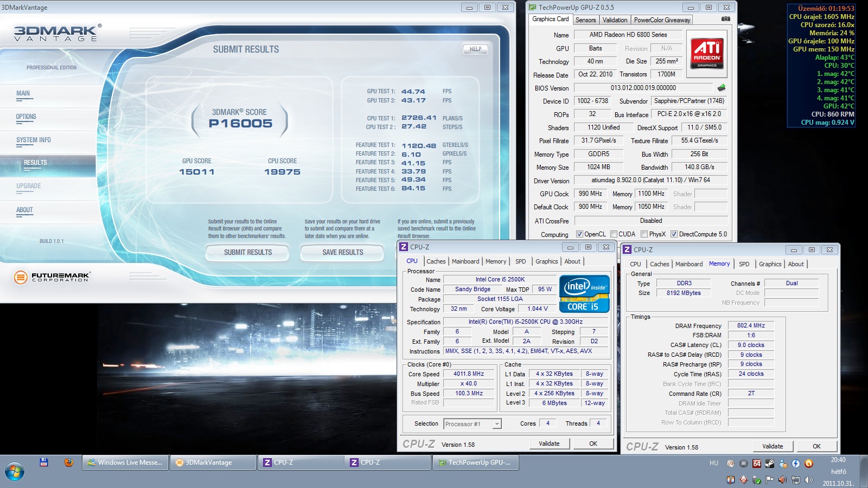
Task: Click the BIOS save chip icon
Action: pyautogui.click(x=721, y=88)
